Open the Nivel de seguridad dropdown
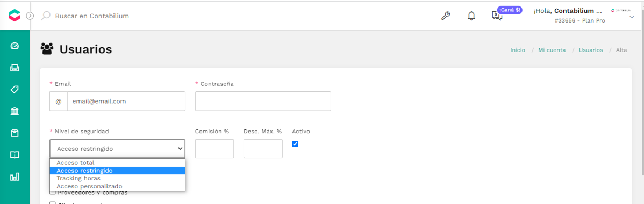Image resolution: width=644 pixels, height=204 pixels. coord(118,149)
